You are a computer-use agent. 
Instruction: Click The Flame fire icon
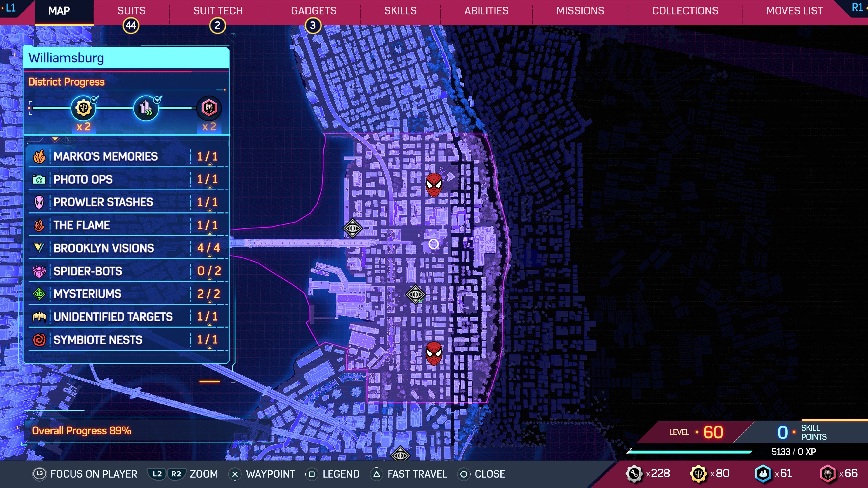[x=39, y=225]
